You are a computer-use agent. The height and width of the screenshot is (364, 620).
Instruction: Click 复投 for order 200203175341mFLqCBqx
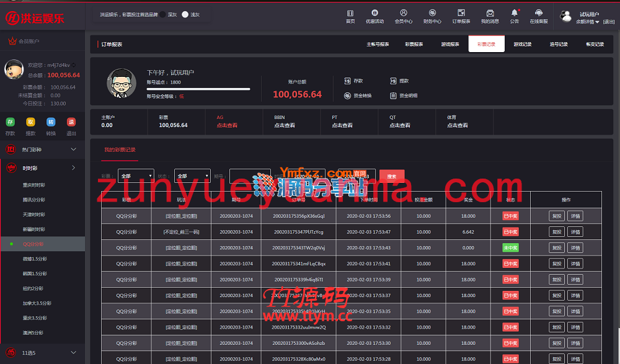click(x=557, y=264)
